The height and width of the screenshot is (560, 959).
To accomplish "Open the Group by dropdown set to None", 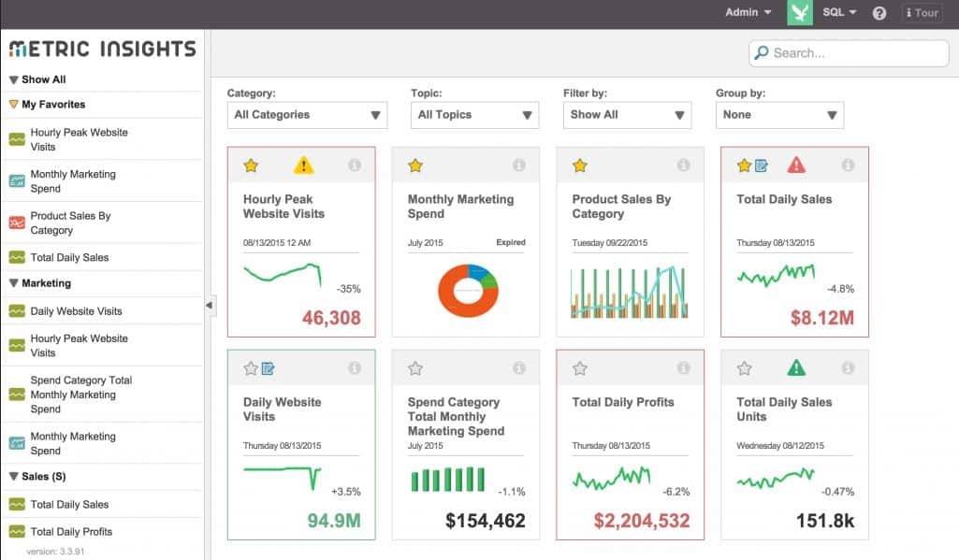I will point(779,114).
